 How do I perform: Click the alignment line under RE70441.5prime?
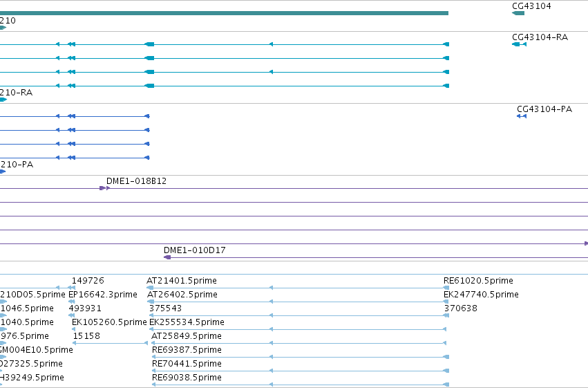301,371
